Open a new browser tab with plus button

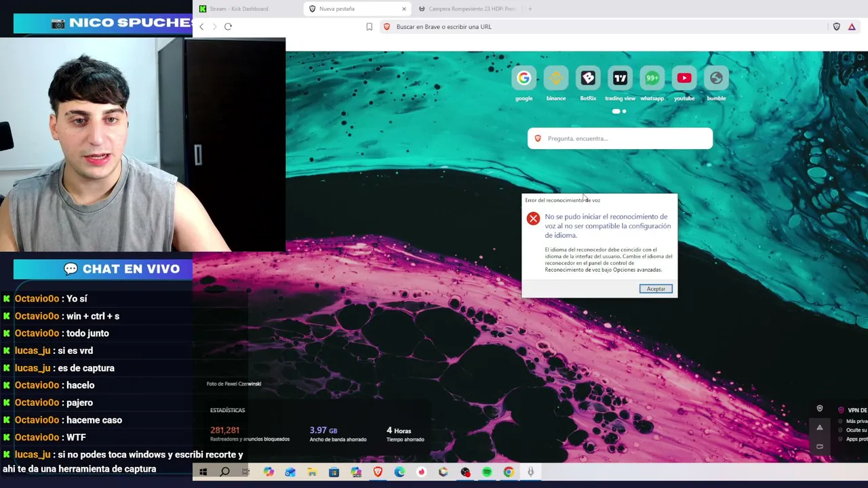point(530,9)
